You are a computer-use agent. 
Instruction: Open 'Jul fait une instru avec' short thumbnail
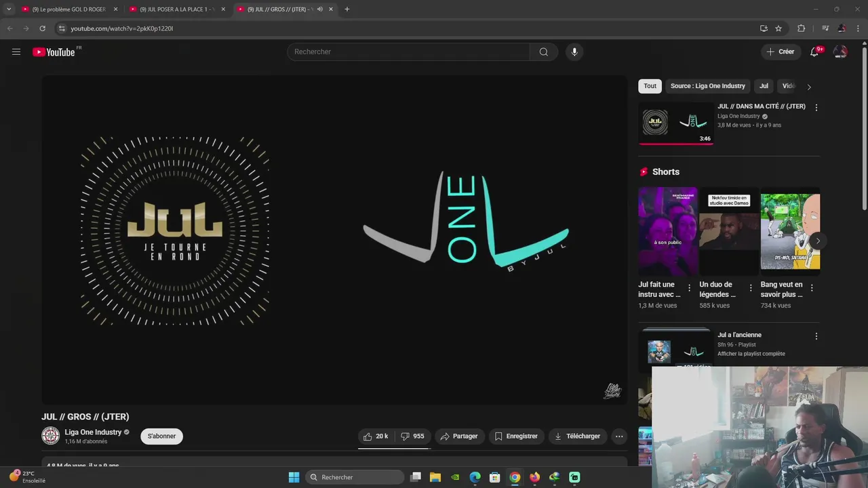[667, 231]
